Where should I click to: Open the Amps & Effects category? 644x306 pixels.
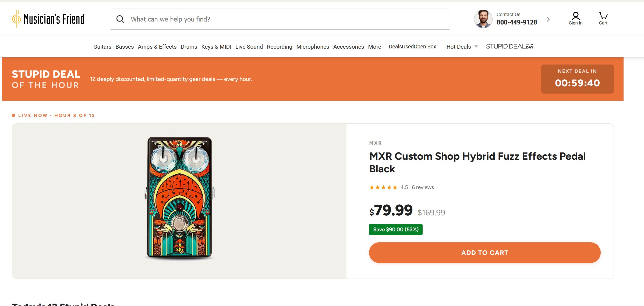tap(157, 47)
